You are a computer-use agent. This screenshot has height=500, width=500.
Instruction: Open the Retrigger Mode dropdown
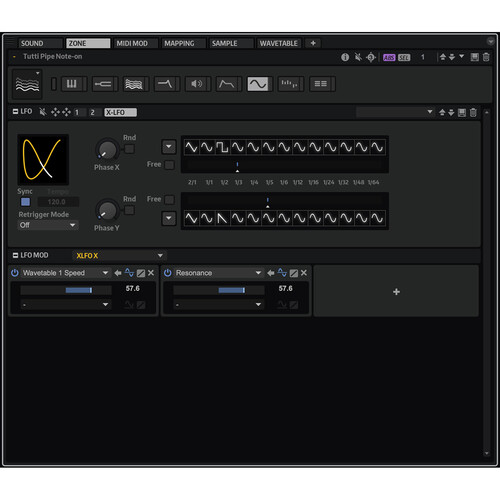(48, 225)
